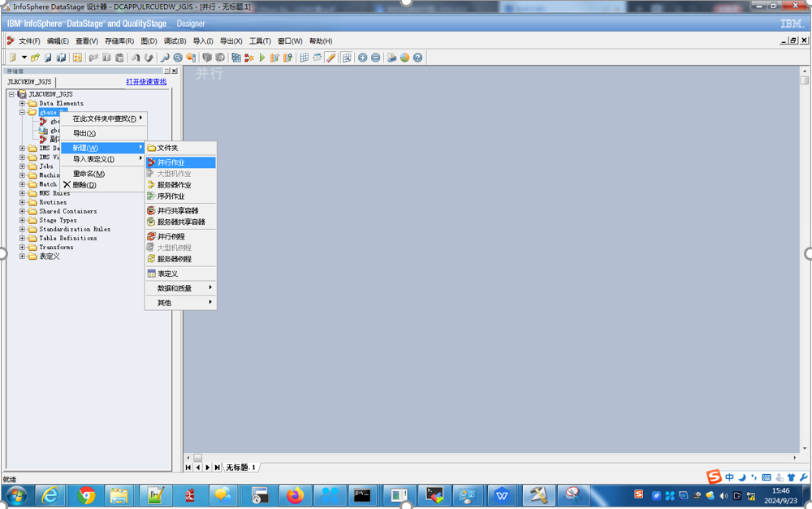Screen dimensions: 812x509
Task: Toggle the grid lines toolbar icon
Action: [x=304, y=58]
